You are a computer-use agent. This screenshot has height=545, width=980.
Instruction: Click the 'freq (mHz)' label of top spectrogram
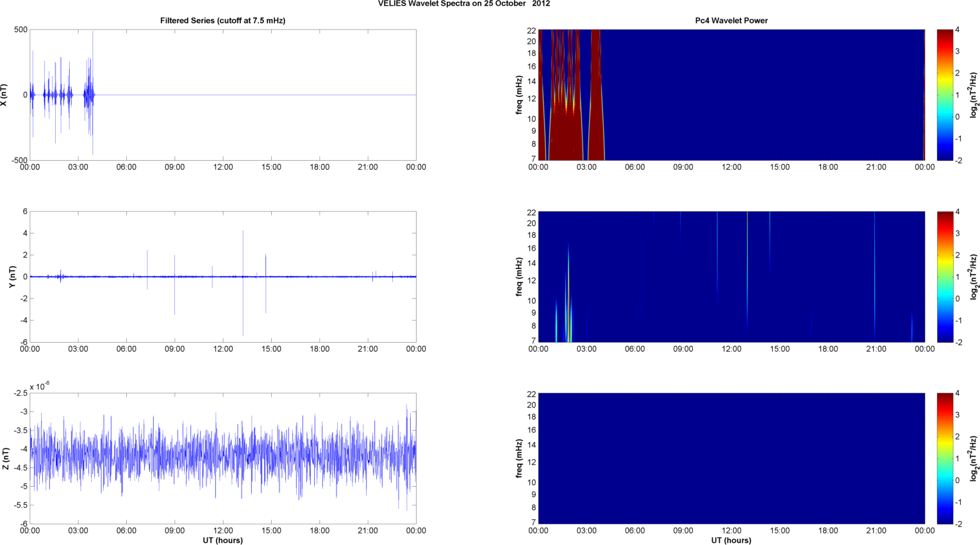coord(519,95)
